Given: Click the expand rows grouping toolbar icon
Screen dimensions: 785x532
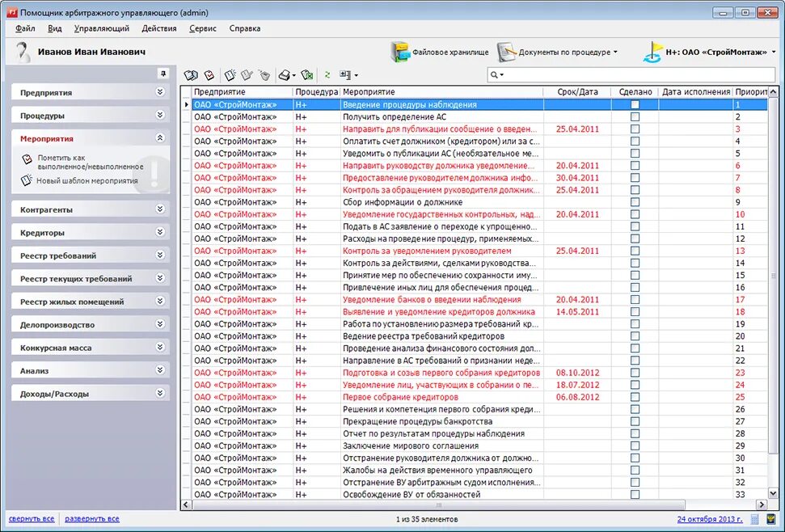Looking at the screenshot, I should (x=345, y=74).
